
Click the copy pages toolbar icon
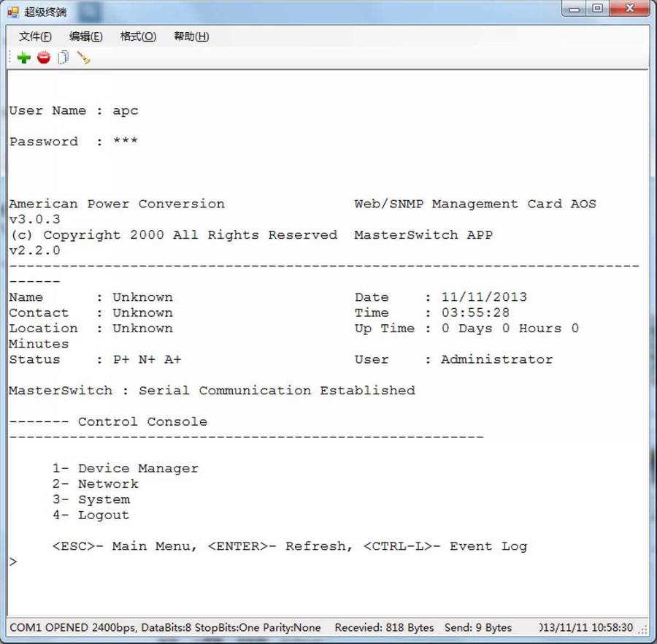64,58
